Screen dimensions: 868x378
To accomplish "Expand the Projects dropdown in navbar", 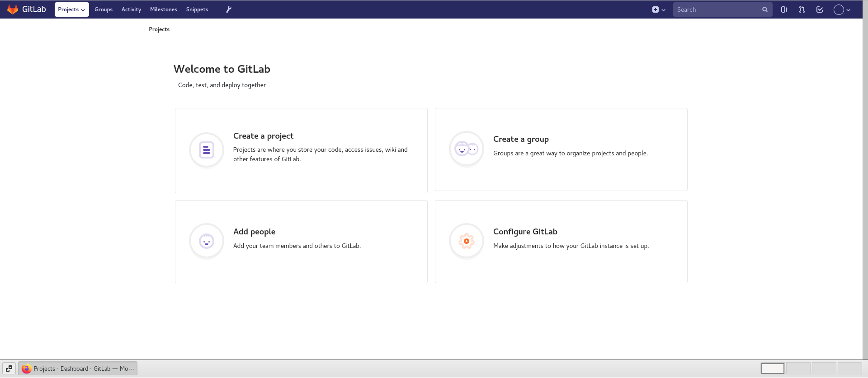I will pyautogui.click(x=71, y=9).
